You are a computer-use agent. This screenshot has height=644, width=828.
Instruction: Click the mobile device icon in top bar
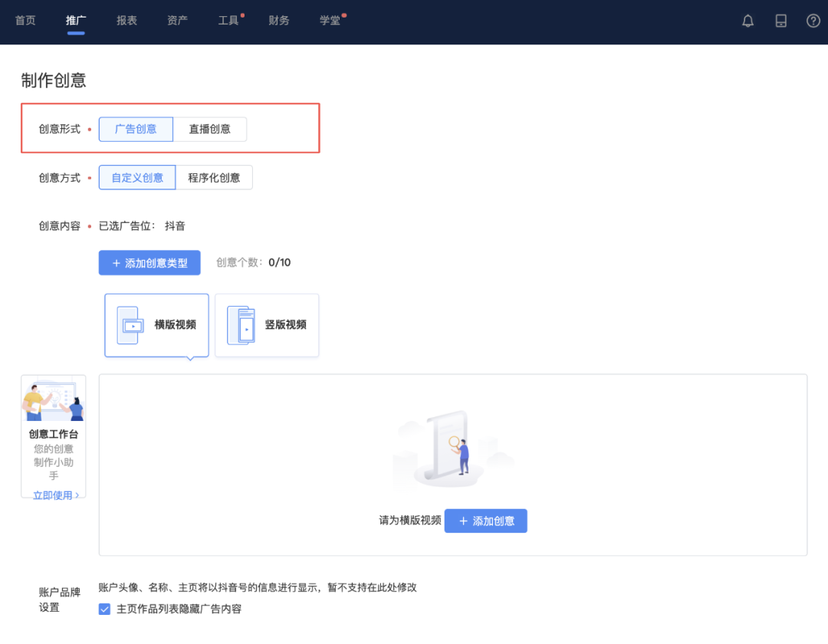tap(780, 21)
